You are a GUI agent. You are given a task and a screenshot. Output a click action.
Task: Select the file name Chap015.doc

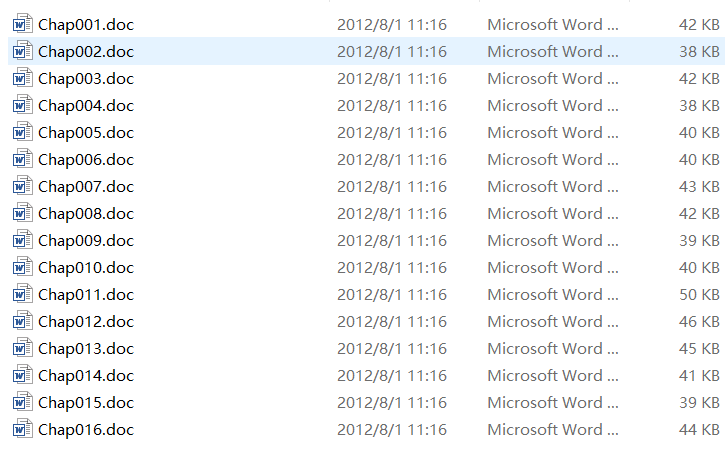click(86, 402)
